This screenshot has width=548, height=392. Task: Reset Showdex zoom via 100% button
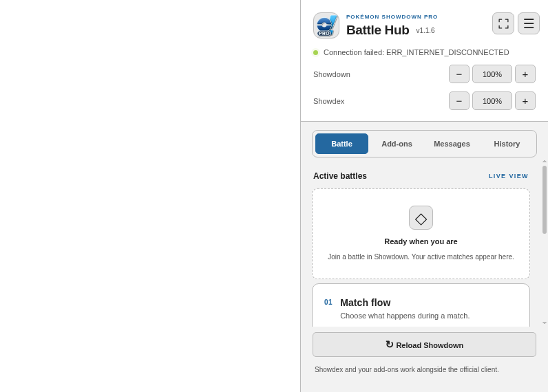[x=492, y=101]
